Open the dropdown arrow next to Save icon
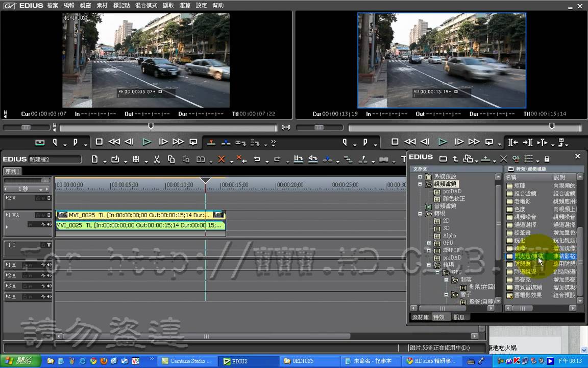Viewport: 588px width, 368px height. 146,162
